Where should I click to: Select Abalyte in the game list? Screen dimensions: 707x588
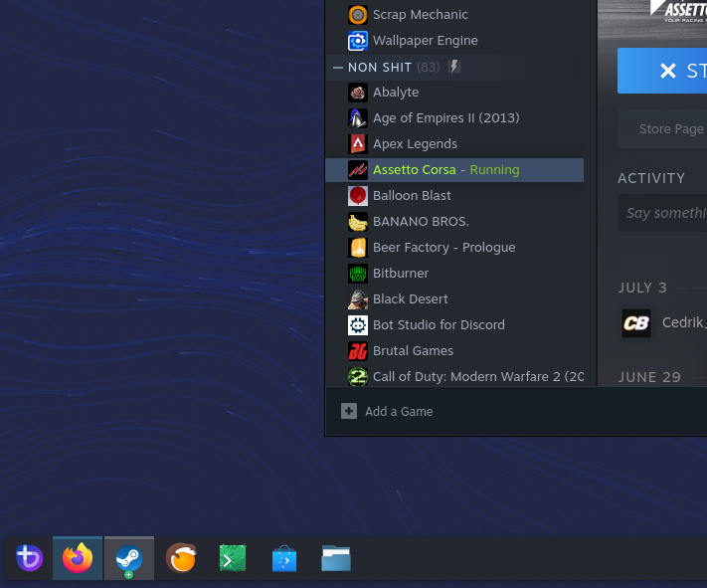(x=454, y=93)
